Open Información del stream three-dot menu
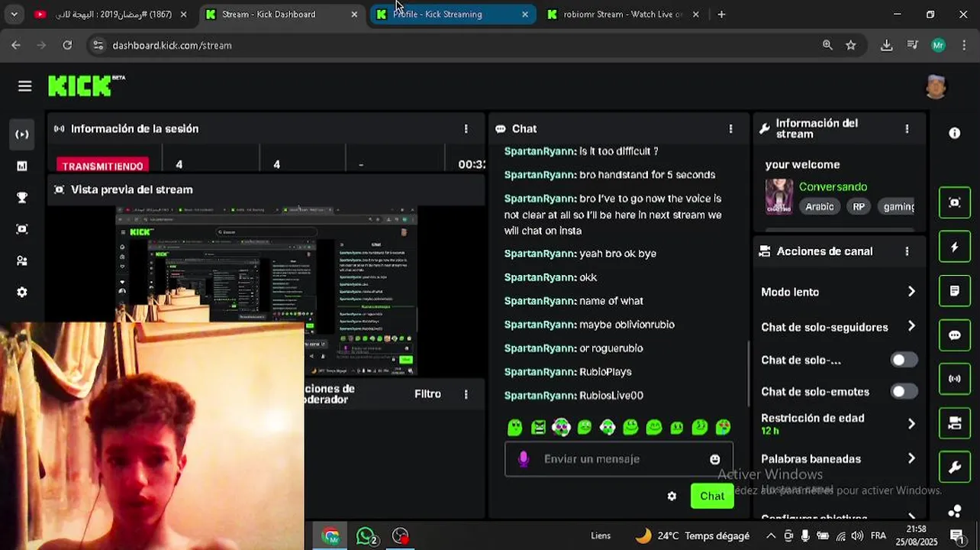980x550 pixels. pos(907,129)
